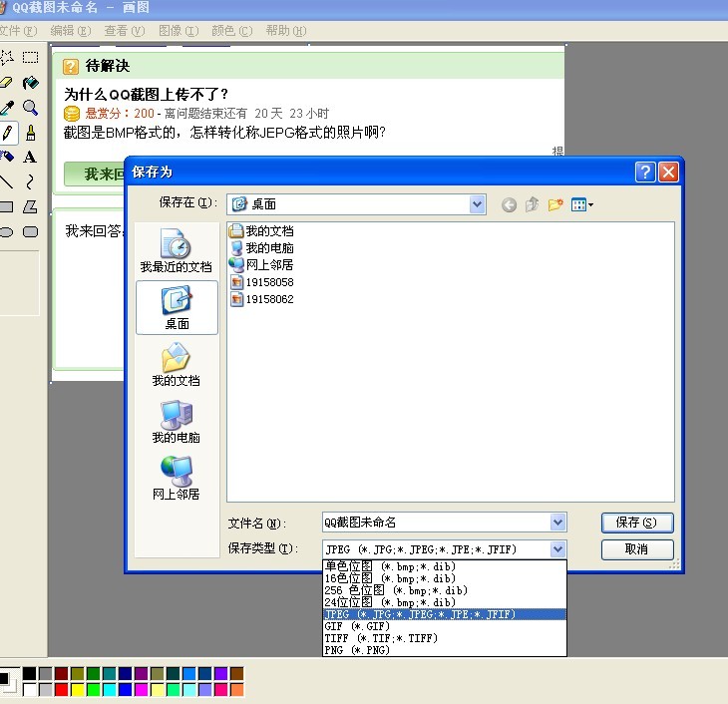Pick the orange color swatch
The width and height of the screenshot is (728, 704).
(237, 689)
